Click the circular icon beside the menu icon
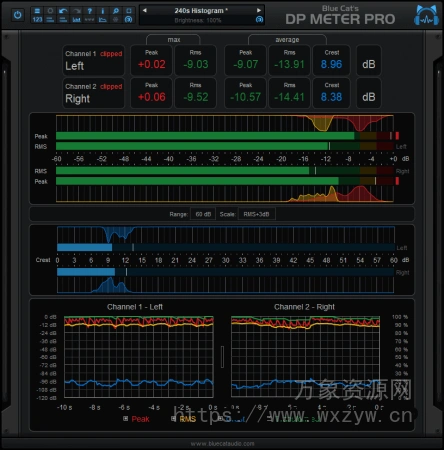The height and width of the screenshot is (450, 444). point(50,11)
